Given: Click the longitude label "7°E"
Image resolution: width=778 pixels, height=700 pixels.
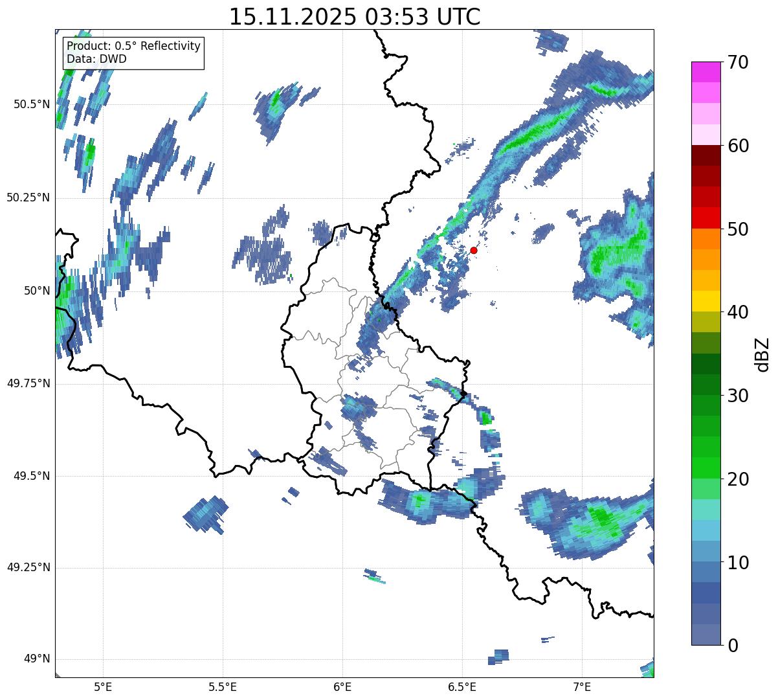Looking at the screenshot, I should 582,686.
